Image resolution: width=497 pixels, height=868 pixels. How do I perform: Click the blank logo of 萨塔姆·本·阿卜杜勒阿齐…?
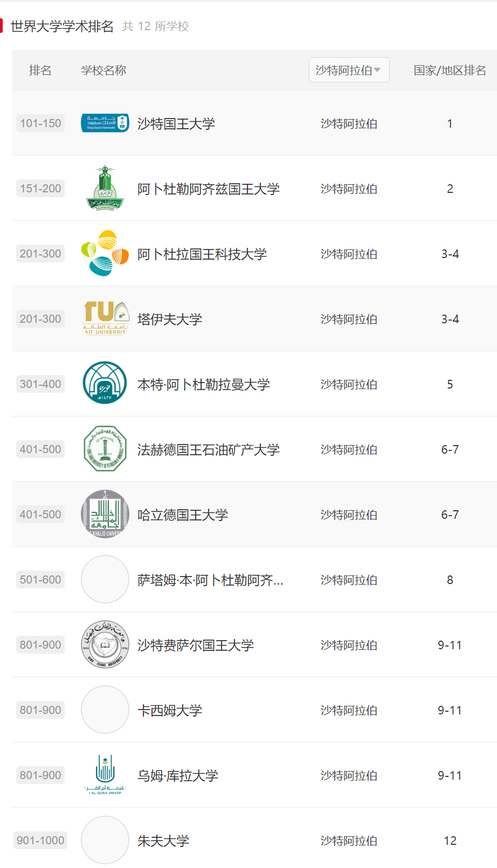click(105, 579)
